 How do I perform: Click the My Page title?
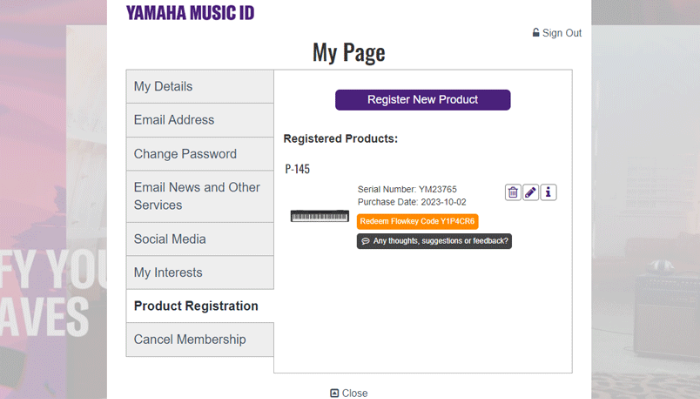click(349, 53)
